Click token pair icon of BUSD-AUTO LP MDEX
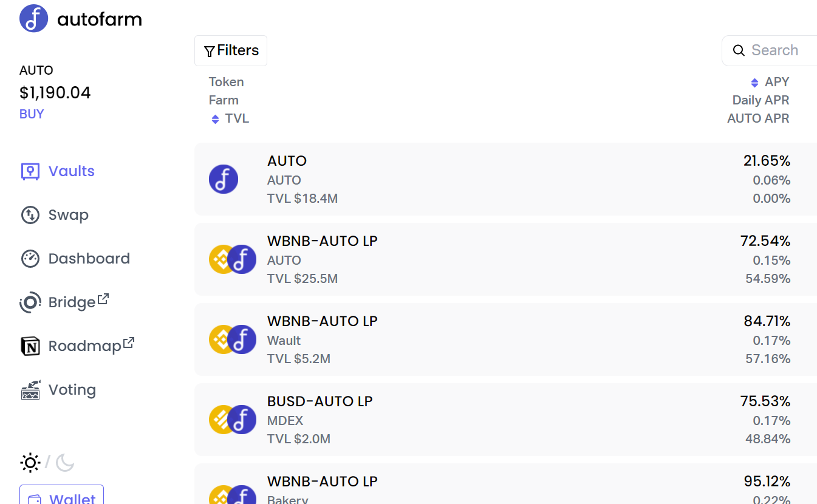This screenshot has height=504, width=817. pos(233,420)
